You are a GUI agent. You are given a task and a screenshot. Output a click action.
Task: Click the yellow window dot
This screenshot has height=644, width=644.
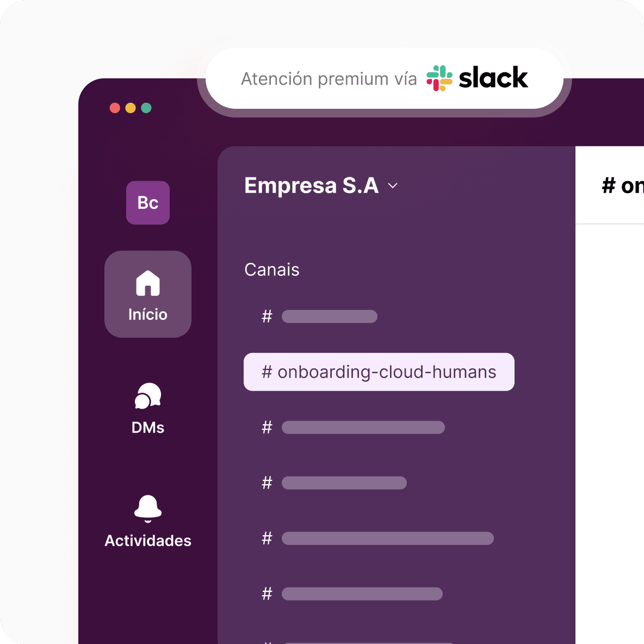[131, 108]
